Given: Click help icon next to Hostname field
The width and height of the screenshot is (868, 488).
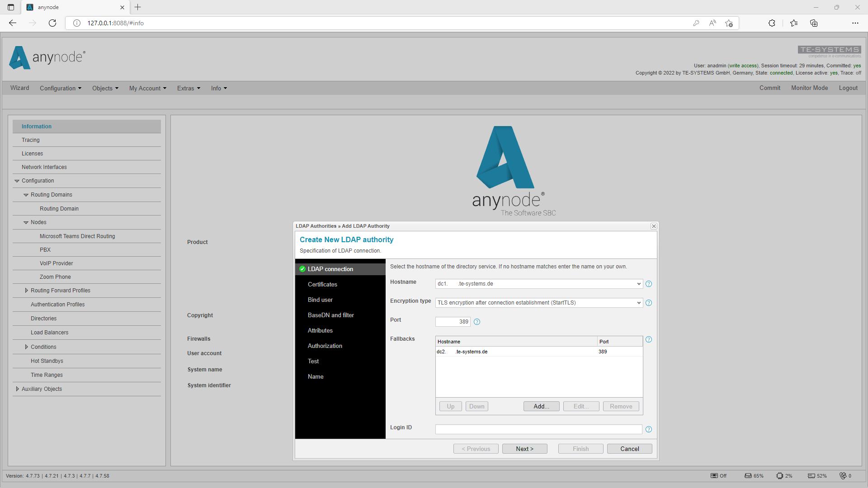Looking at the screenshot, I should click(x=649, y=284).
